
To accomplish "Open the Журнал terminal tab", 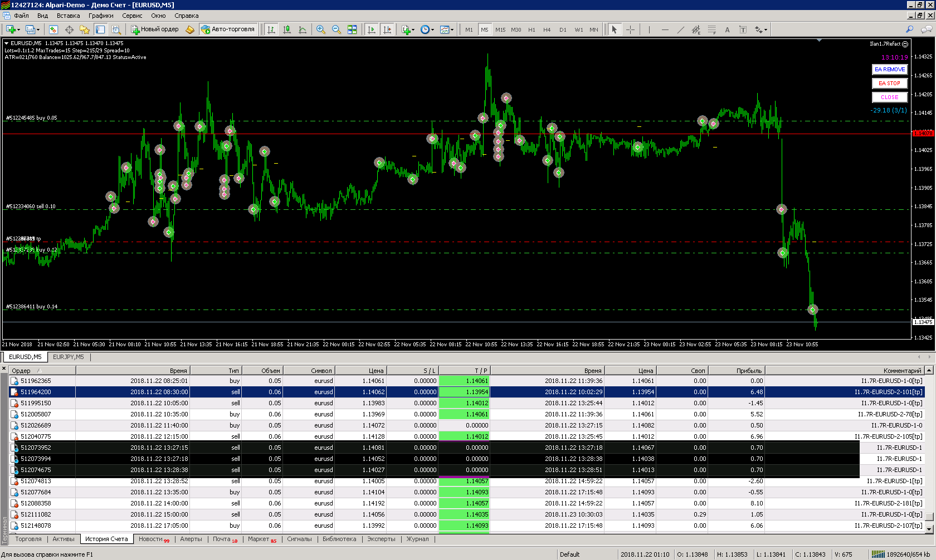I will pyautogui.click(x=417, y=539).
